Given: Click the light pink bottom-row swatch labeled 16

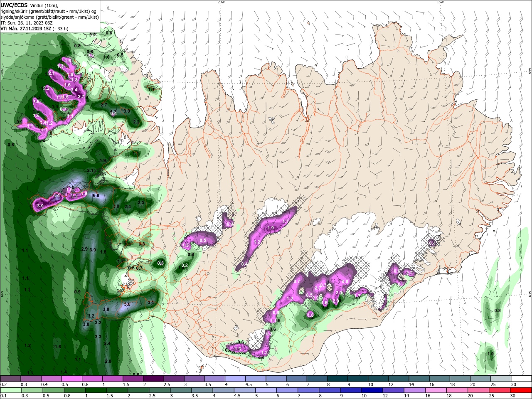Looking at the screenshot, I should [436, 390].
